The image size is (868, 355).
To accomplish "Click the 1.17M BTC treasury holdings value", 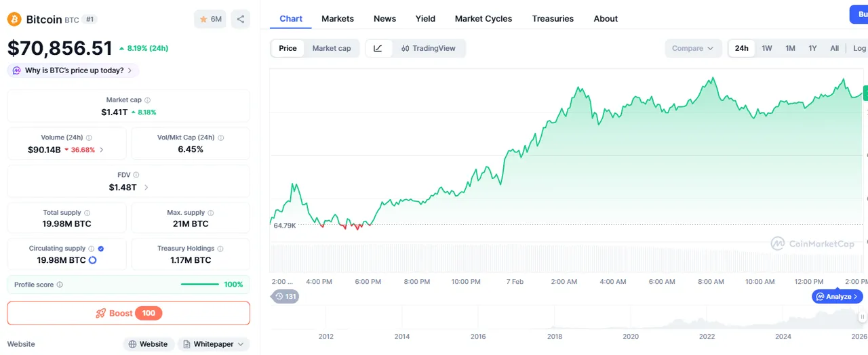I will point(191,260).
